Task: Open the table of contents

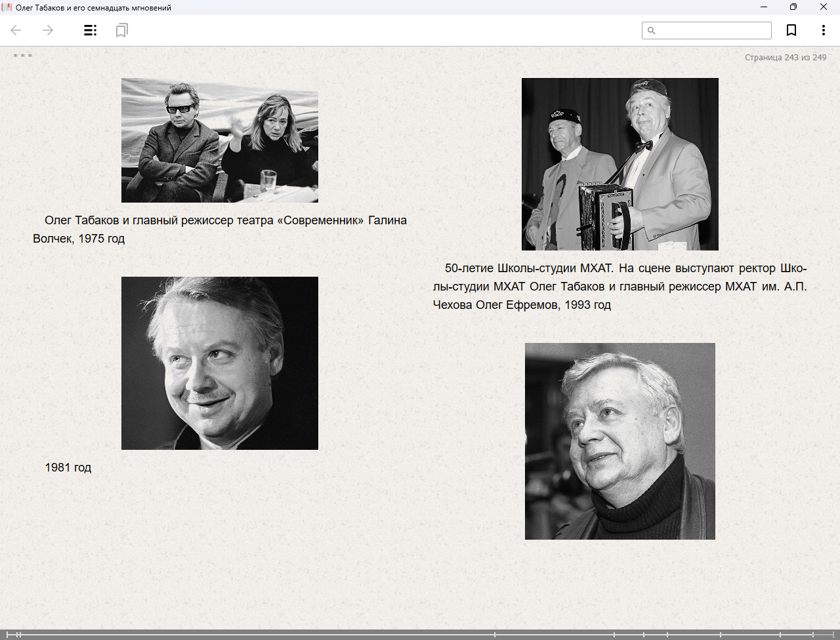Action: 91,30
